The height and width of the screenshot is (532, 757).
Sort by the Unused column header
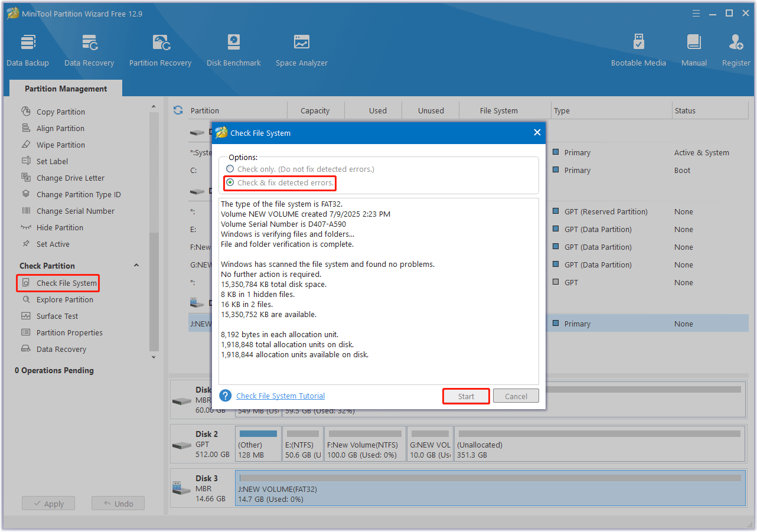click(431, 110)
